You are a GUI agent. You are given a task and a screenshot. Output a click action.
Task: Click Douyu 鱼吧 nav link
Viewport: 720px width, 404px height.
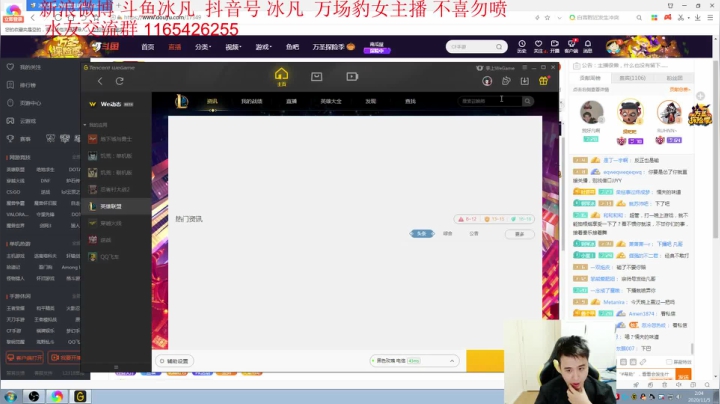click(x=292, y=47)
